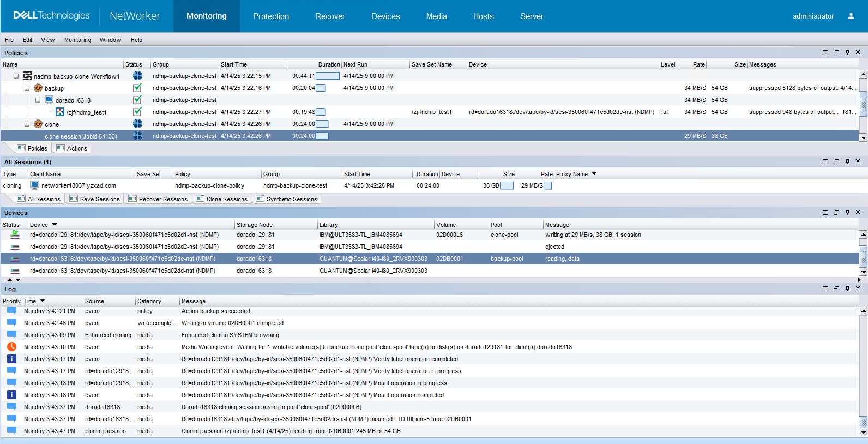Open the Window menu
Viewport: 868px width, 444px height.
(110, 40)
